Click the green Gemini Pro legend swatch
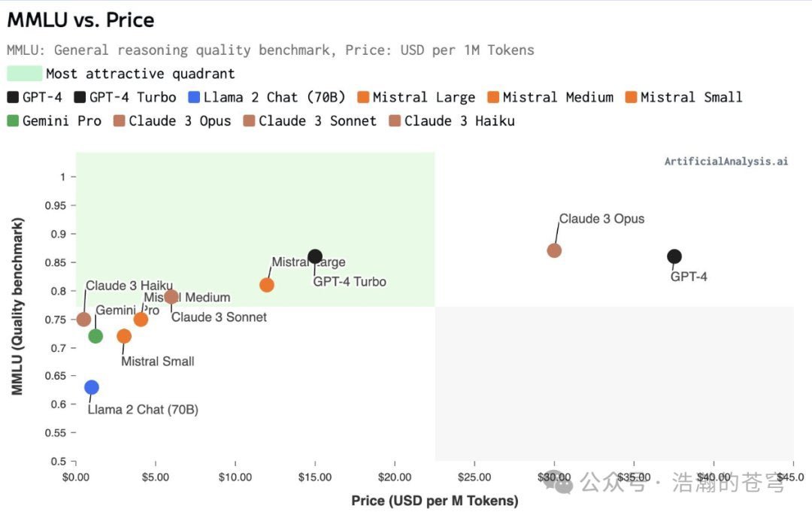 click(x=13, y=121)
